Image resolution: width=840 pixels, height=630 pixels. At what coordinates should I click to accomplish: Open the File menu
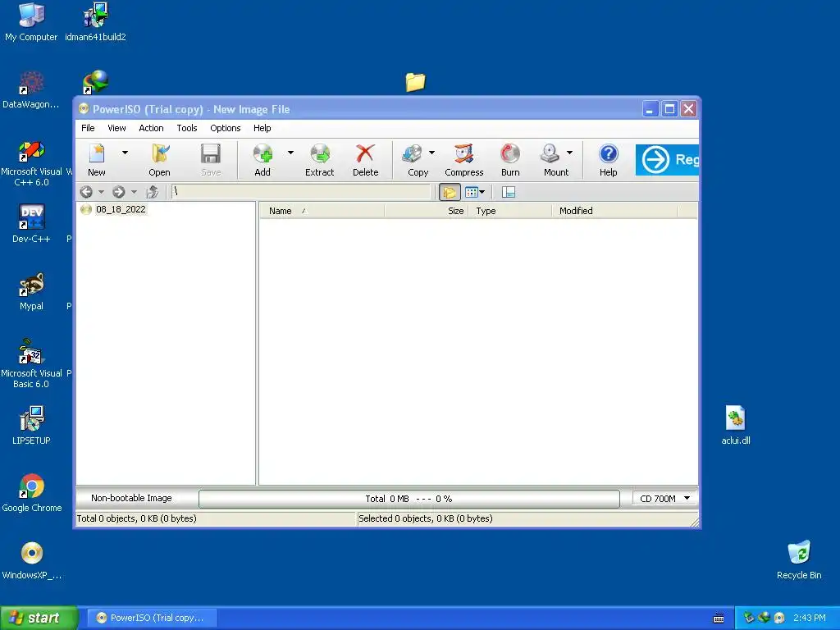tap(88, 128)
